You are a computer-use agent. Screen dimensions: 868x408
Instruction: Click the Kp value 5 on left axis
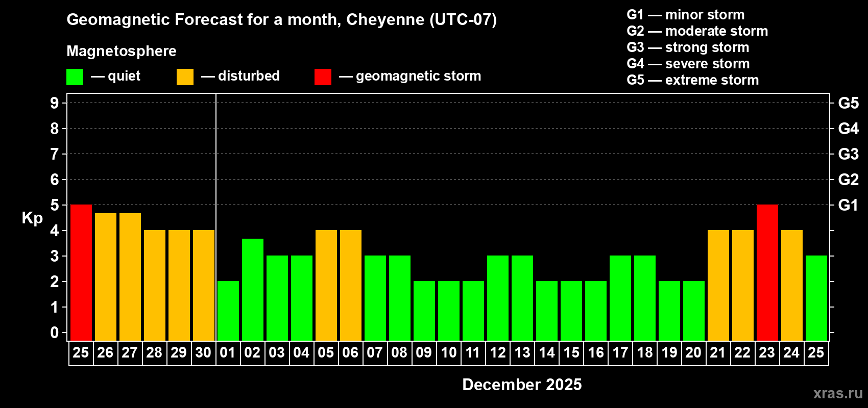54,205
